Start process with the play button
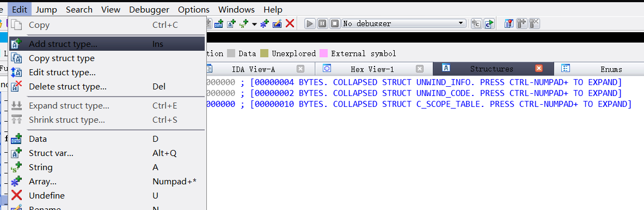Screen dimensions: 644x210 (x=310, y=23)
